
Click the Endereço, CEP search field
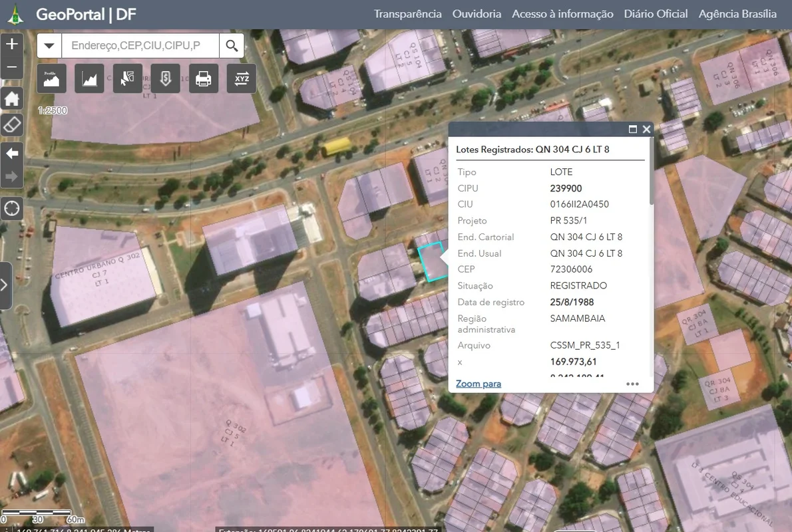click(x=140, y=46)
